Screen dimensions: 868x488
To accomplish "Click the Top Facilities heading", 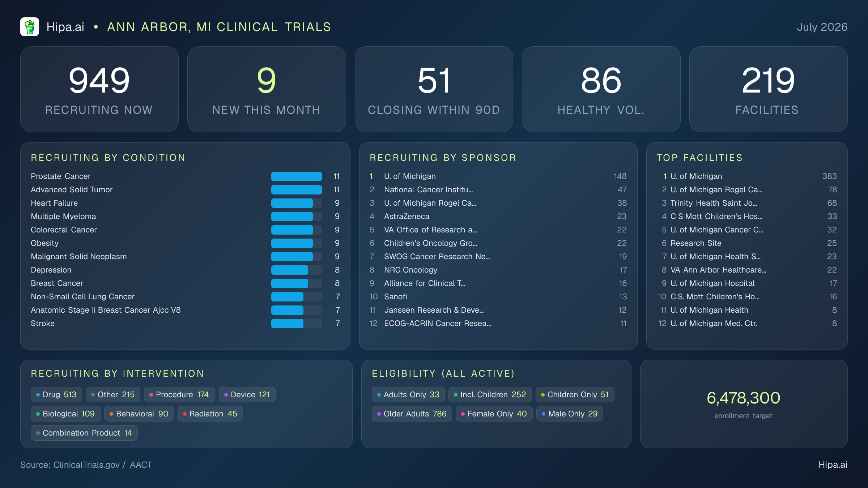I will coord(699,158).
